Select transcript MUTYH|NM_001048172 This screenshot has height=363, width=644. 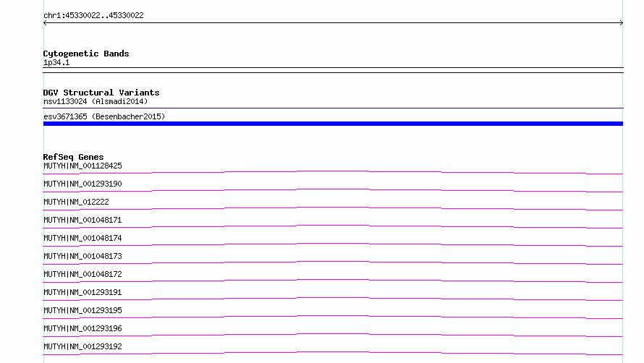pos(82,274)
